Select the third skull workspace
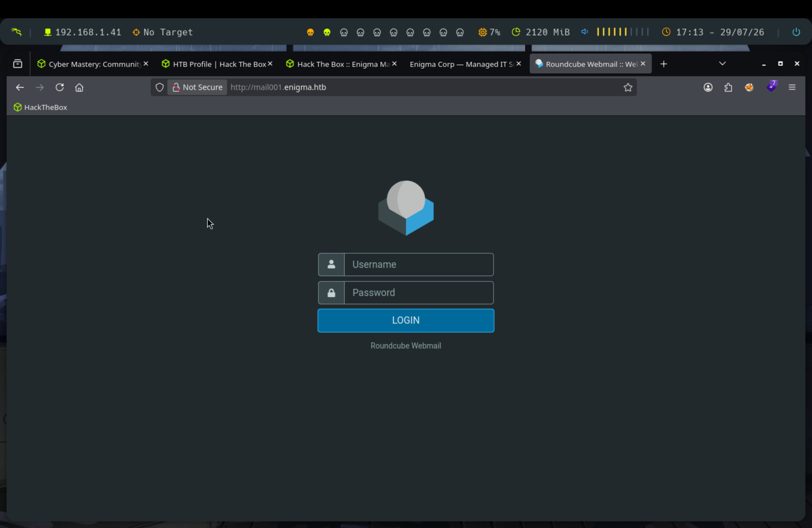The height and width of the screenshot is (528, 812). [x=344, y=32]
